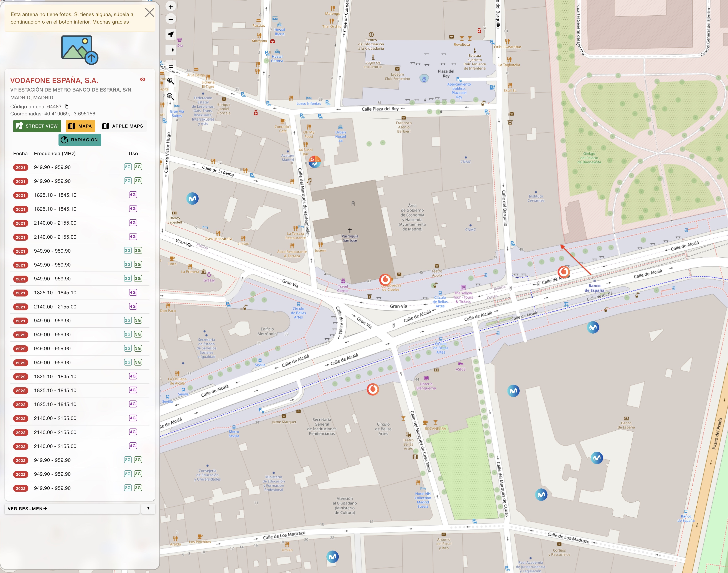Open location in Apple Maps
The image size is (728, 573).
(123, 126)
